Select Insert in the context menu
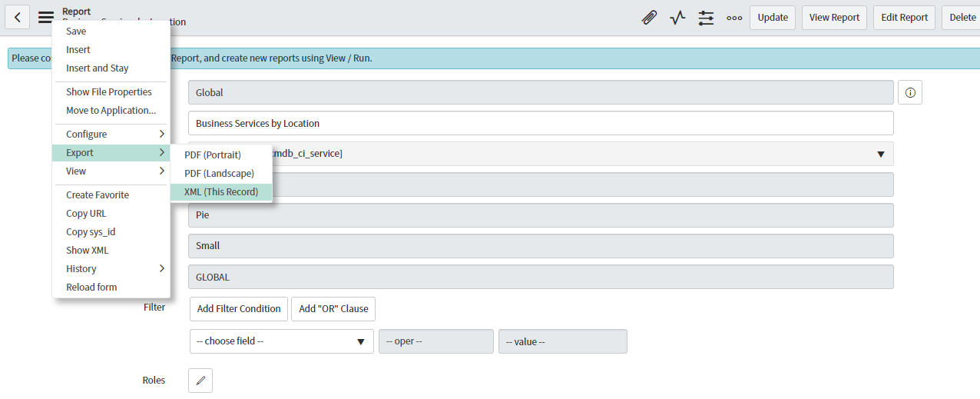The height and width of the screenshot is (399, 980). (x=111, y=50)
